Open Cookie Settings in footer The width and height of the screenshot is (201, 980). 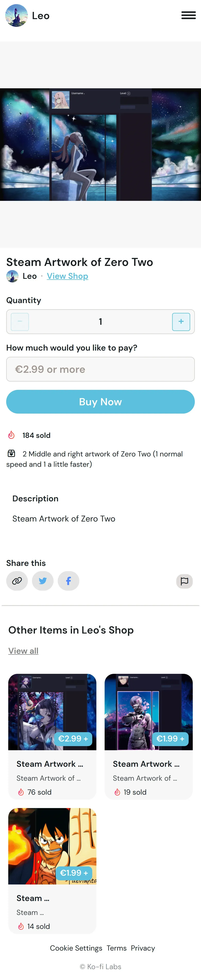tap(76, 948)
